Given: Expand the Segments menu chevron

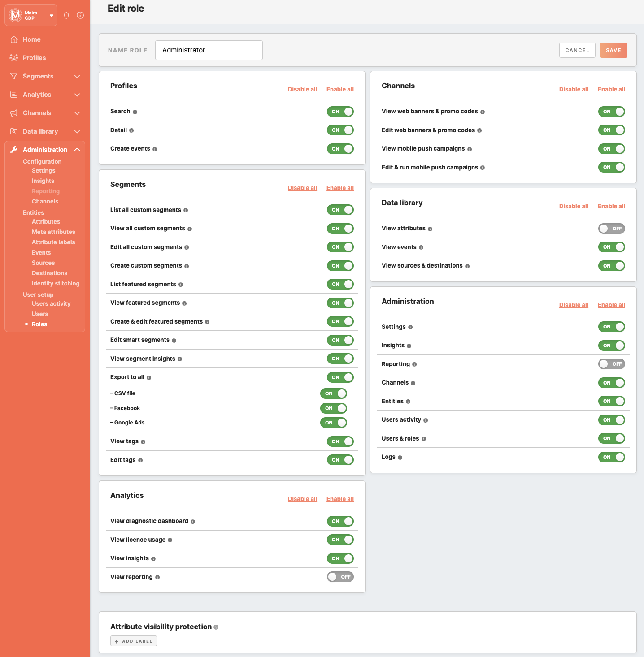Looking at the screenshot, I should pyautogui.click(x=77, y=77).
